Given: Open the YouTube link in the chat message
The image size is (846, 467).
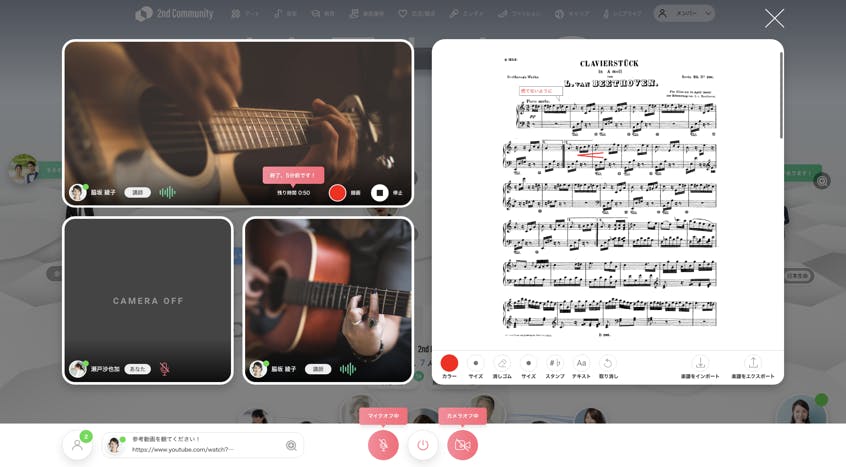Looking at the screenshot, I should [x=183, y=450].
